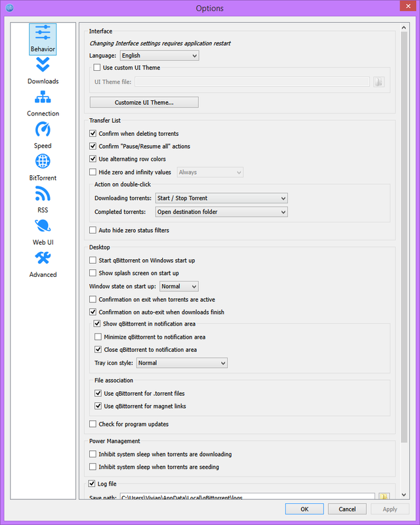Click the UI Theme file browse icon
420x525 pixels.
point(379,81)
